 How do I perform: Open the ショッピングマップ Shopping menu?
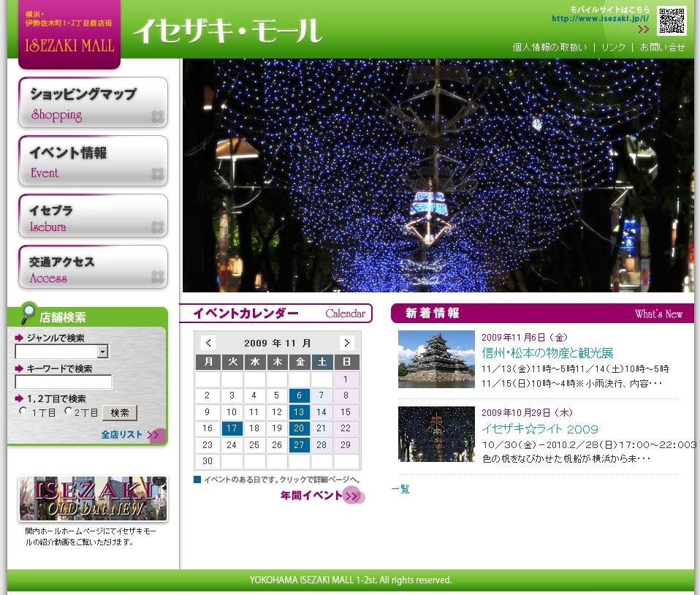click(x=93, y=103)
